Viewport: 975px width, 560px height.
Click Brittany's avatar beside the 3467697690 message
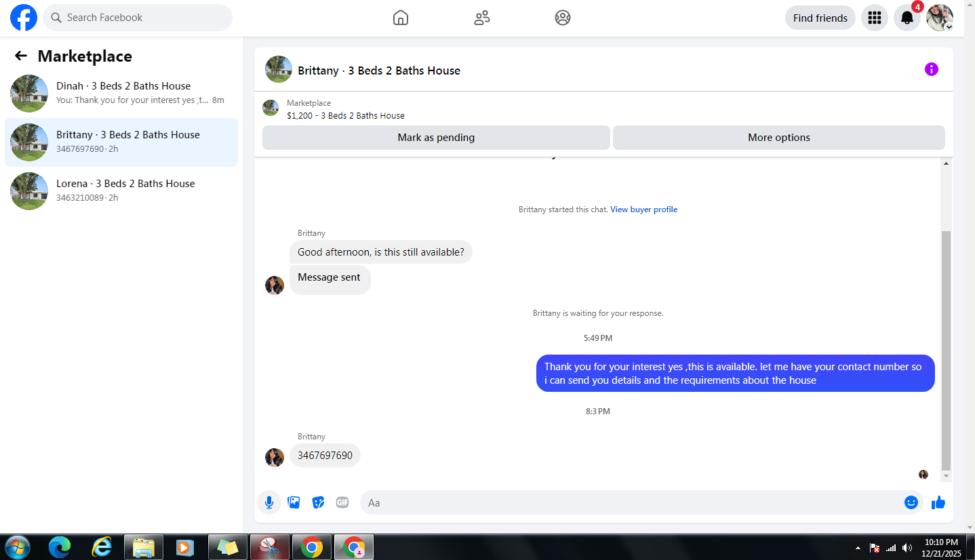point(275,458)
